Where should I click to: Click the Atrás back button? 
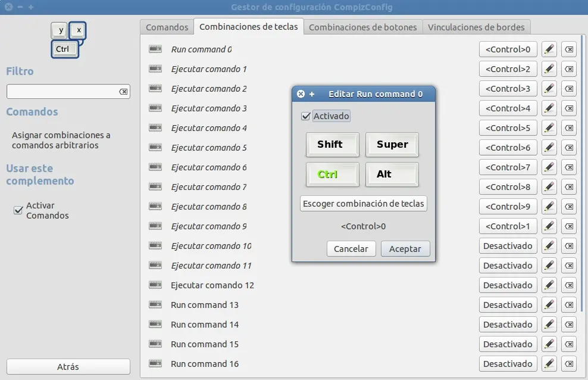[x=68, y=366]
